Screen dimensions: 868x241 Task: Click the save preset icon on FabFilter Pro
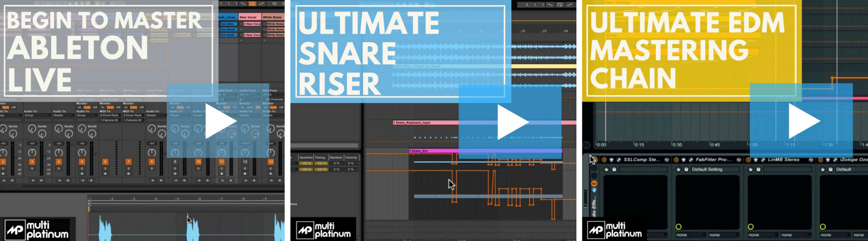tap(686, 169)
